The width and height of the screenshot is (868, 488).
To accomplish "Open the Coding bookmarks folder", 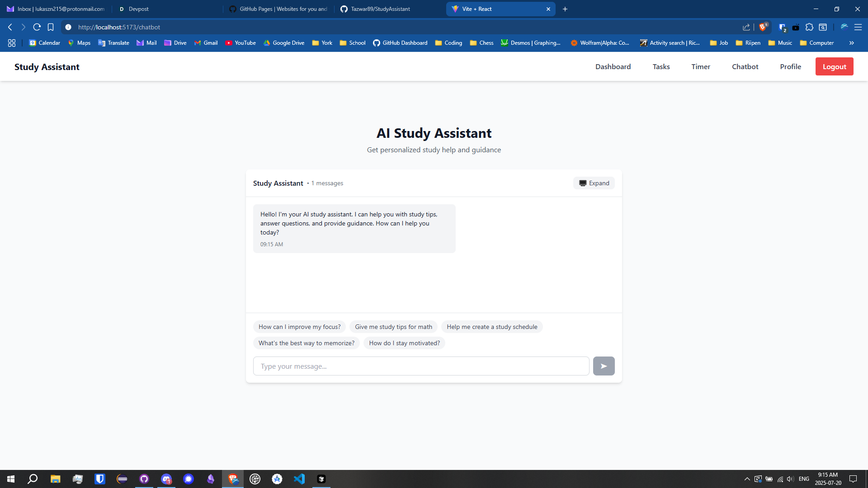I will pos(448,43).
